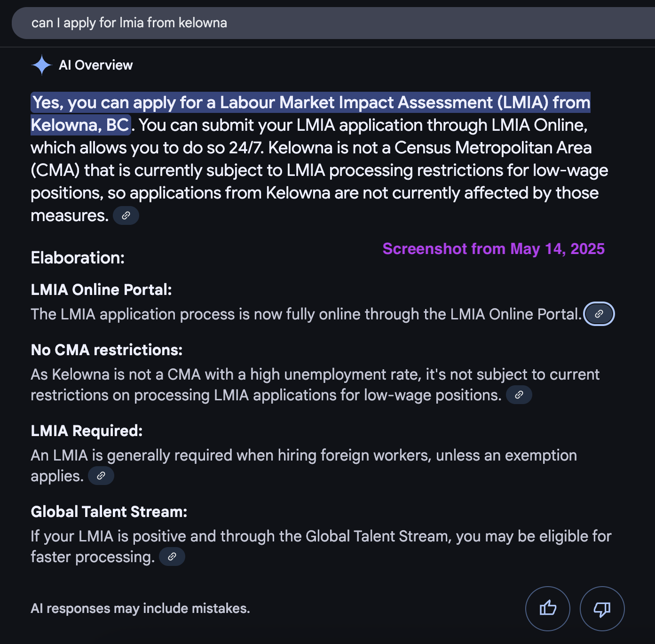
Task: Click the highlighted 'Yes, you can apply' answer text
Action: 310,114
